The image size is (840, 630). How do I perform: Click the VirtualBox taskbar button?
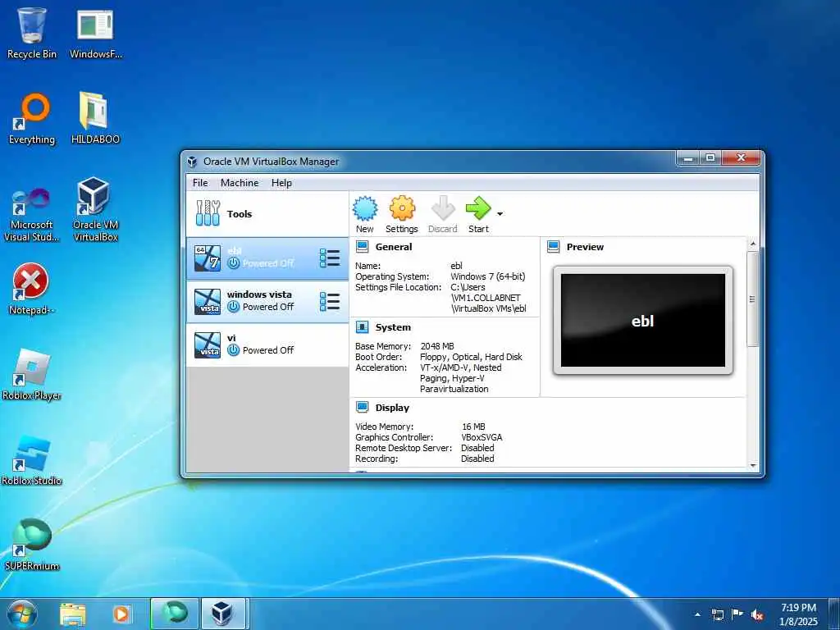tap(223, 614)
